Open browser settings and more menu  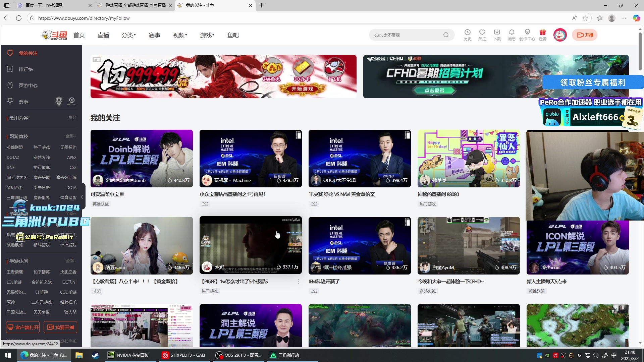[x=624, y=18]
